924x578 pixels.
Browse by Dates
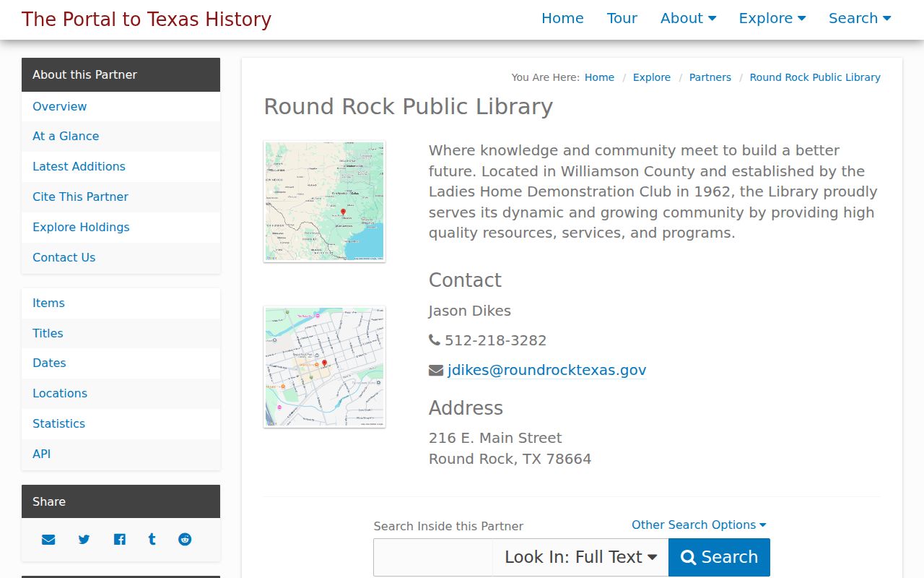(121, 363)
